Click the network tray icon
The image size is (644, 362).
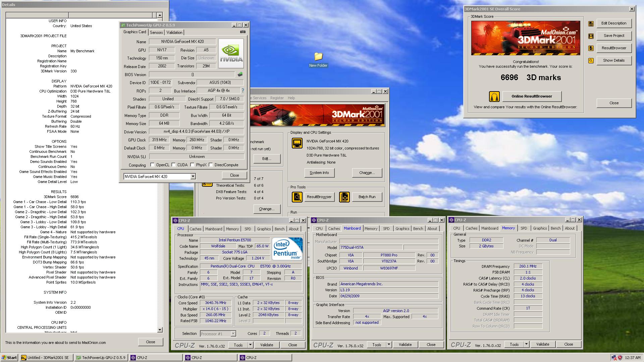[614, 358]
